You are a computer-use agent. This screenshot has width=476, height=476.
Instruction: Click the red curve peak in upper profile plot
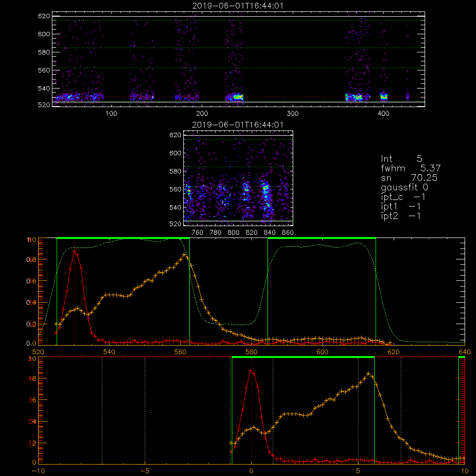74,251
